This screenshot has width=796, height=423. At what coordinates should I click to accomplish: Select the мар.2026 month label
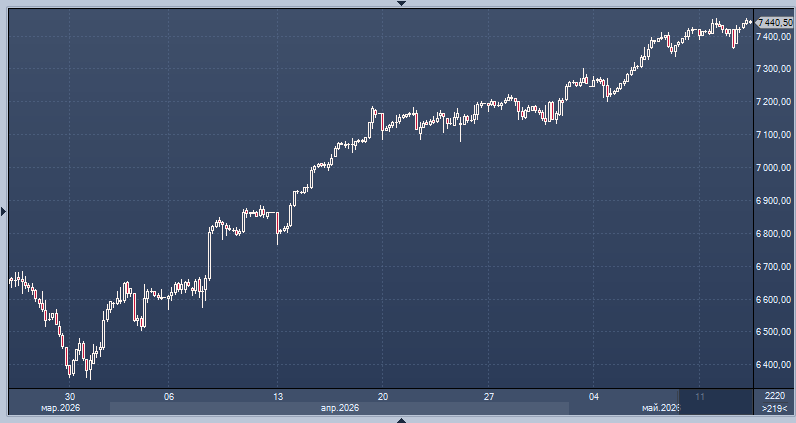(x=60, y=408)
